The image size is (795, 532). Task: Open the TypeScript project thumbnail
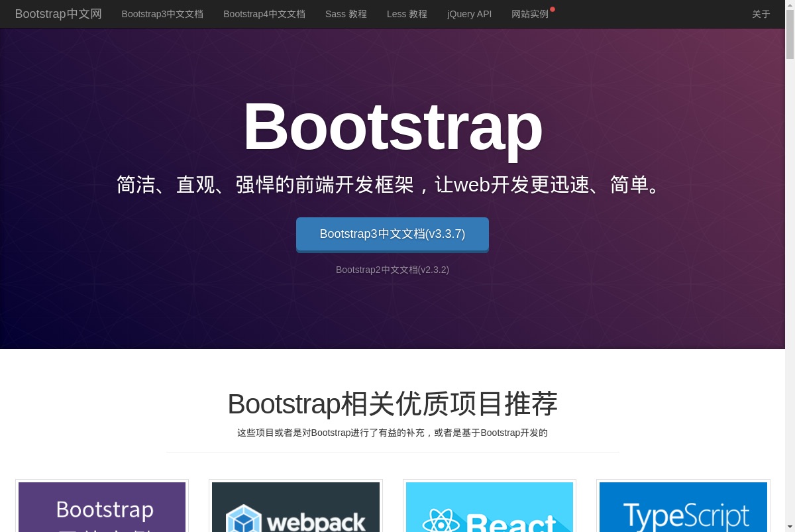(683, 507)
